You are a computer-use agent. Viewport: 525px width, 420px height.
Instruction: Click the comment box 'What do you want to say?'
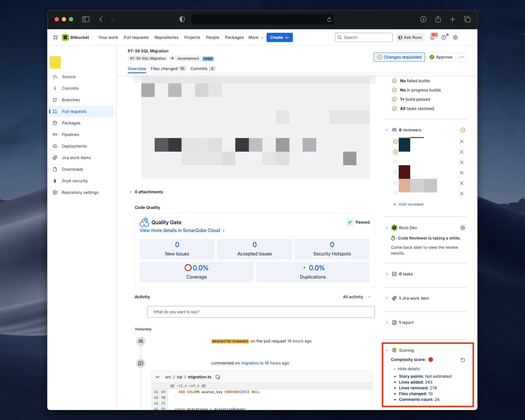(x=261, y=312)
